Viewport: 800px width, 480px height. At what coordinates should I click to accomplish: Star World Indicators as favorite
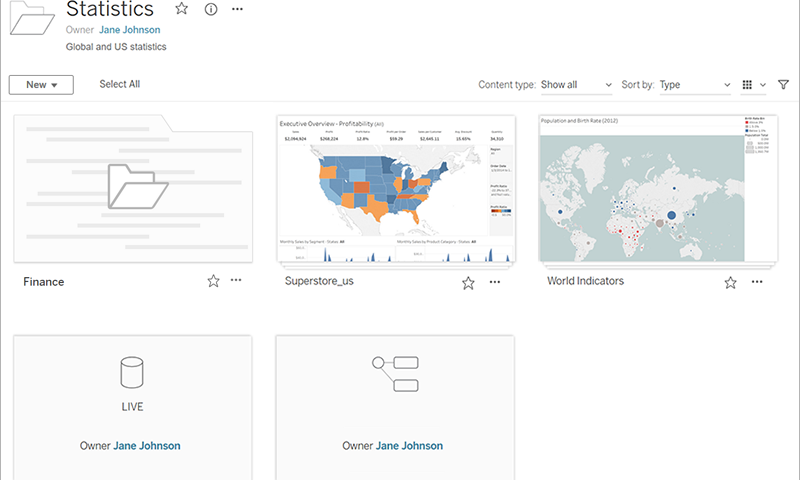[x=731, y=283]
